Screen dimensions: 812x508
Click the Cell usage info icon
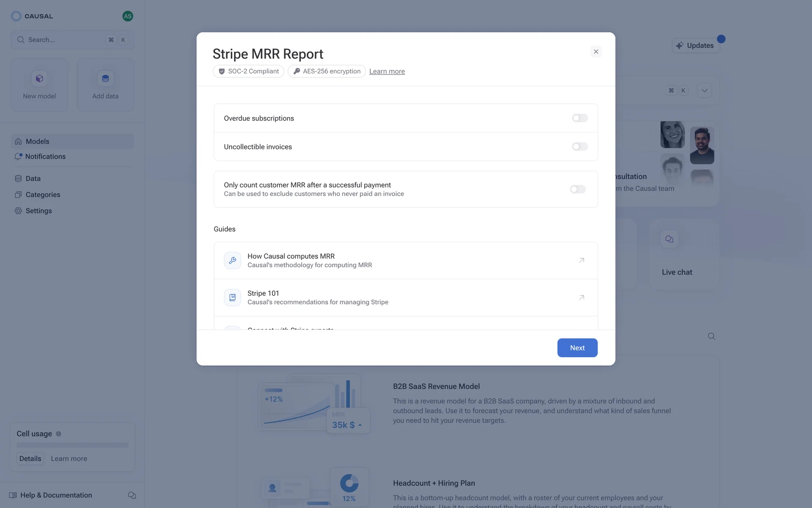click(59, 434)
